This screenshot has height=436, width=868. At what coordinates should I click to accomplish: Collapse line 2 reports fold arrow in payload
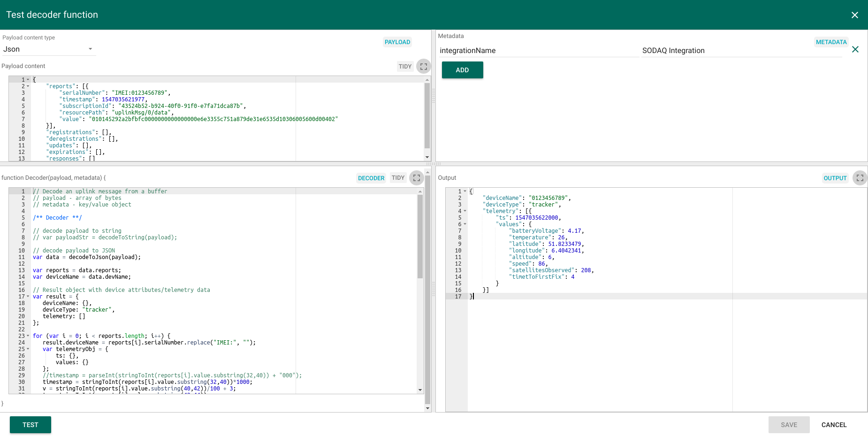click(28, 86)
